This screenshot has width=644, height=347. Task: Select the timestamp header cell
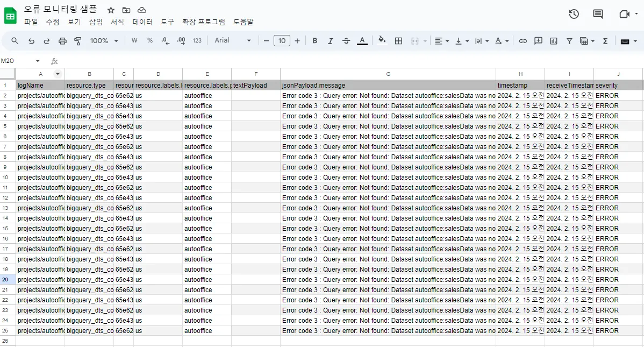click(520, 86)
